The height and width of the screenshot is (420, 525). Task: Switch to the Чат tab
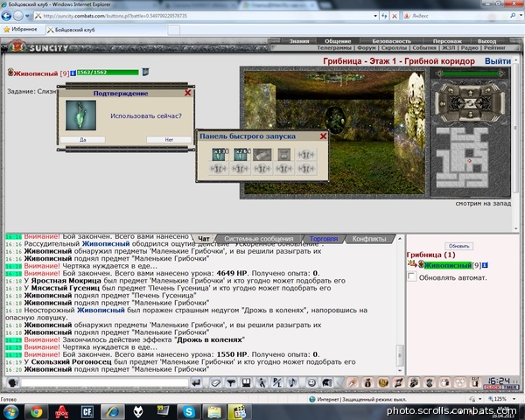pos(204,239)
